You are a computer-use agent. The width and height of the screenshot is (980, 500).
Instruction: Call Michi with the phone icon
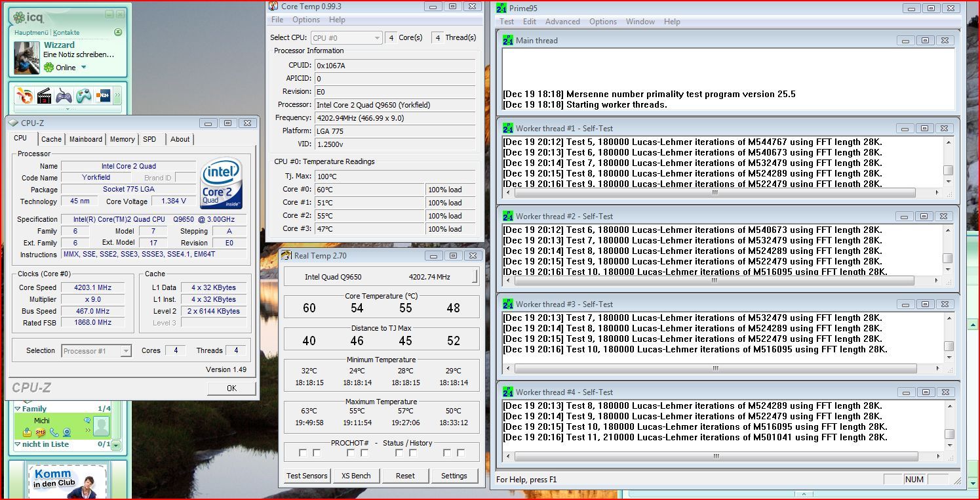(x=54, y=432)
